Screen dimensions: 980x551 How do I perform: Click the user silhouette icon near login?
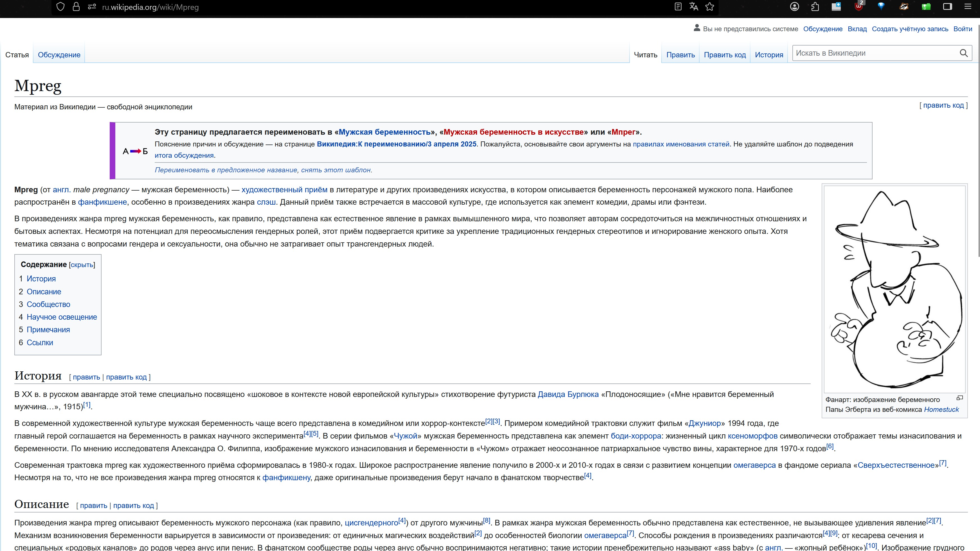pos(697,28)
